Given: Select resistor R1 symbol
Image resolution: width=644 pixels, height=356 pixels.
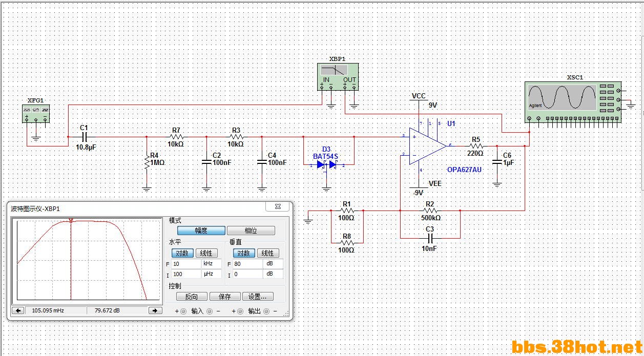Looking at the screenshot, I should (347, 210).
